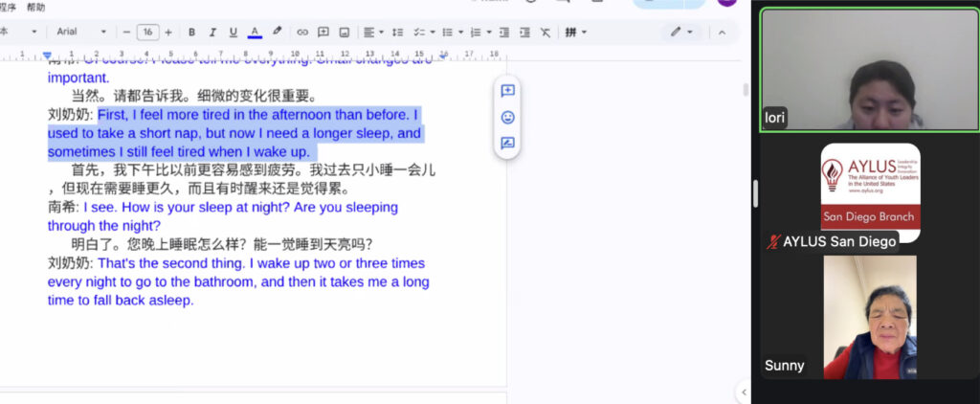Click the add comment toolbar icon
Screen dimensions: 980x404
[323, 32]
